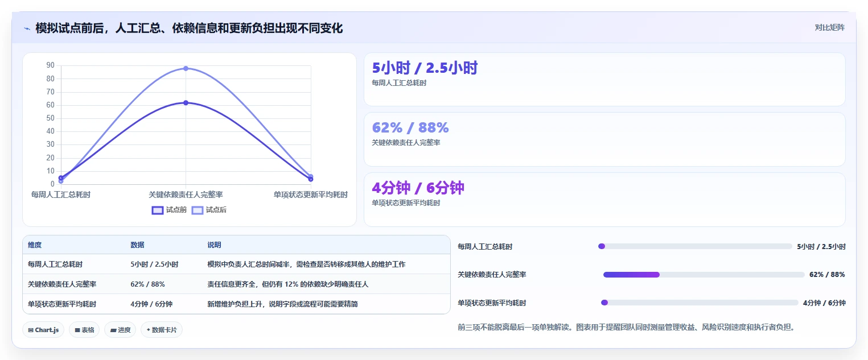
Task: Click the 表格 tag chip
Action: [x=84, y=330]
